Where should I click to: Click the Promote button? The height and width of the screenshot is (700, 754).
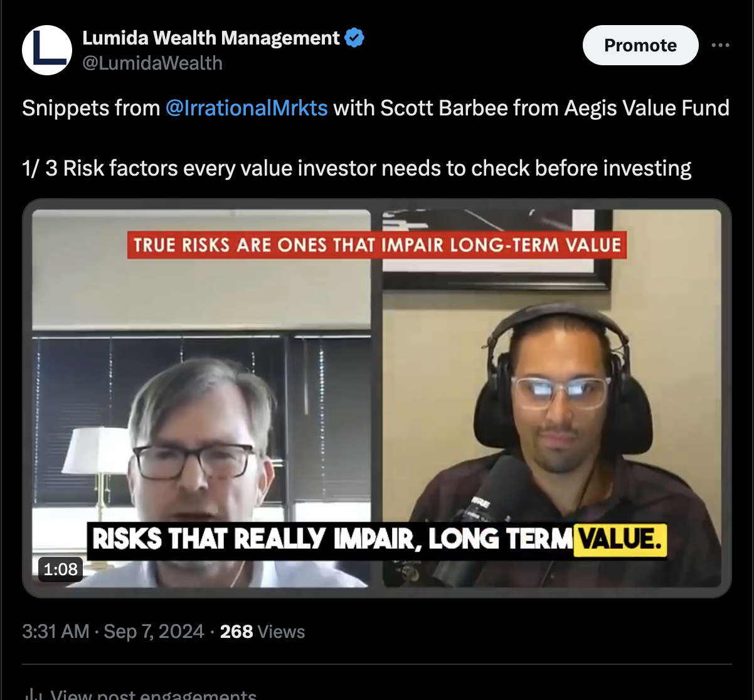tap(640, 45)
